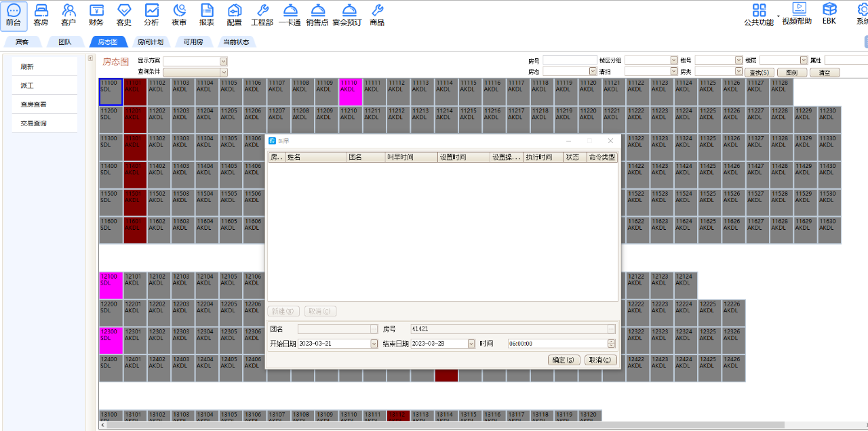Expand the 结束日期 date dropdown
This screenshot has width=868, height=431.
[472, 344]
